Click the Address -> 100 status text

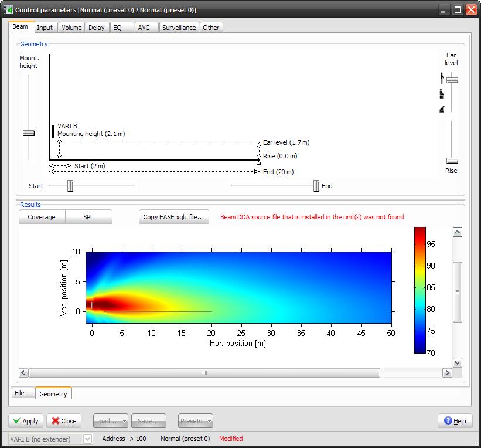coord(124,439)
